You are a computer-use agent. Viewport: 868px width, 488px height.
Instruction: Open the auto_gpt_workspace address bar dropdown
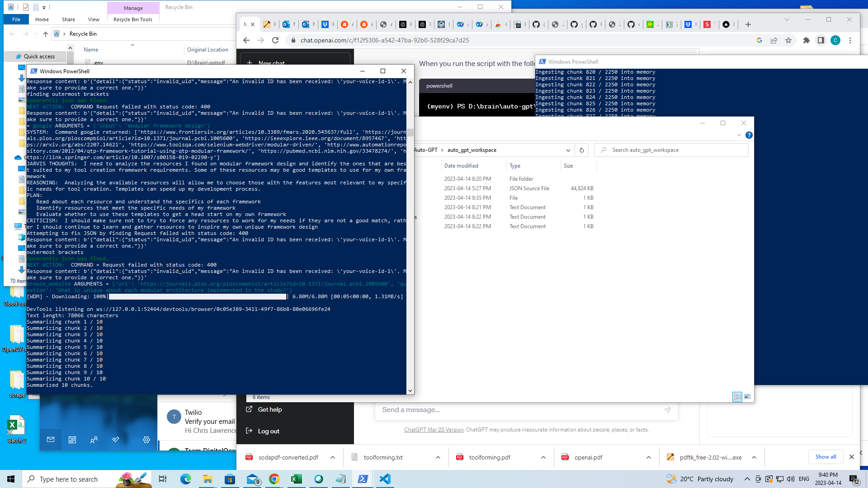[568, 150]
